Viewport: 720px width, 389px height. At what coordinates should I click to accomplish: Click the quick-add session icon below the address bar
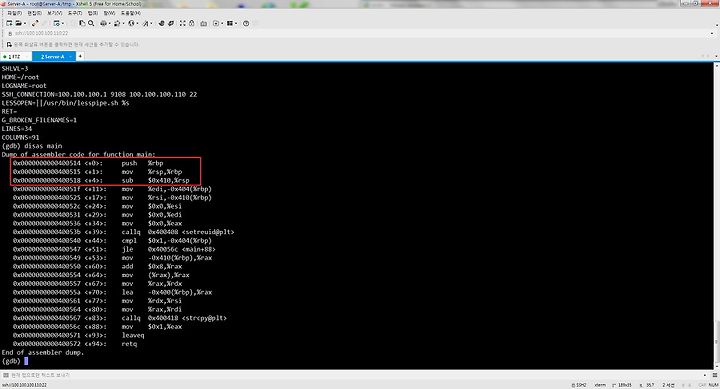(x=9, y=45)
